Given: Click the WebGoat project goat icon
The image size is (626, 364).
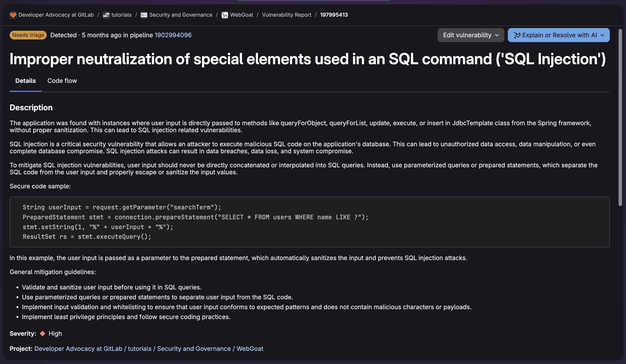Looking at the screenshot, I should coord(225,15).
